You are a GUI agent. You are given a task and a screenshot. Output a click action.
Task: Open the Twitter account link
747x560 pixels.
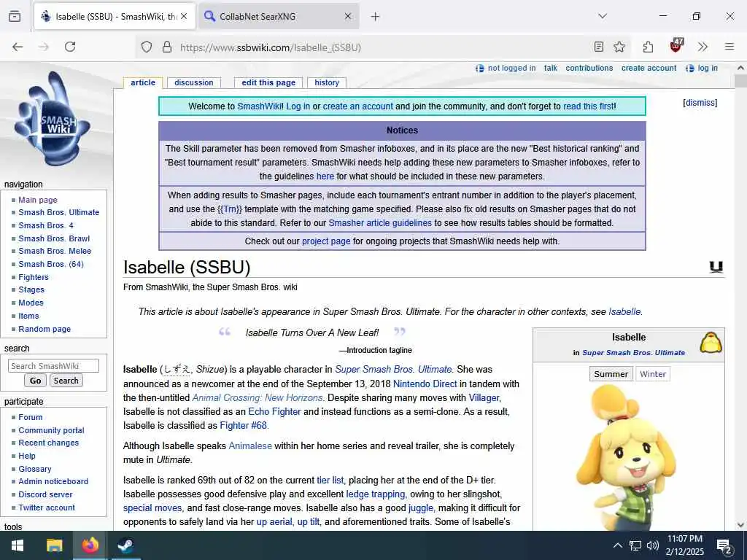(x=47, y=507)
